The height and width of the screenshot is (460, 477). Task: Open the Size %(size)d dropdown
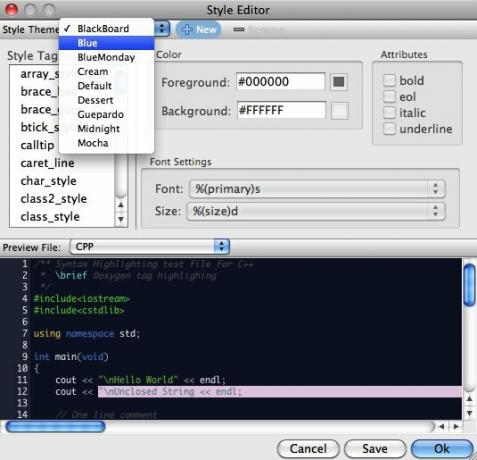(x=316, y=211)
